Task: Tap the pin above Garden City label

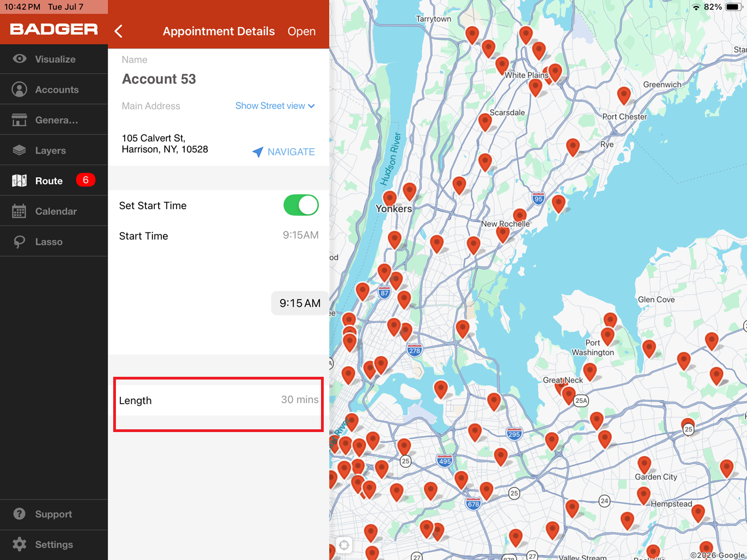Action: click(x=645, y=464)
